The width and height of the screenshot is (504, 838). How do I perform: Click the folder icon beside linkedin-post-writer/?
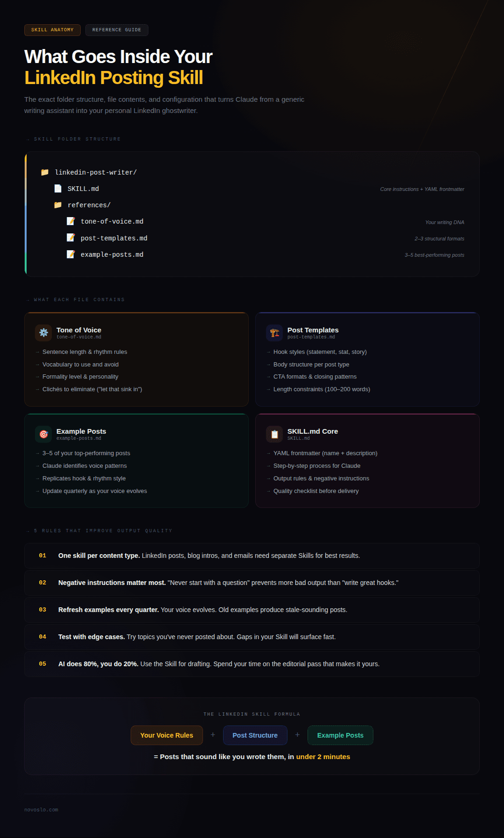44,172
